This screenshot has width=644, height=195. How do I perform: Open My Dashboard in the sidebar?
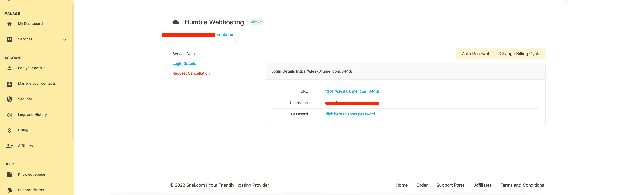tap(30, 24)
